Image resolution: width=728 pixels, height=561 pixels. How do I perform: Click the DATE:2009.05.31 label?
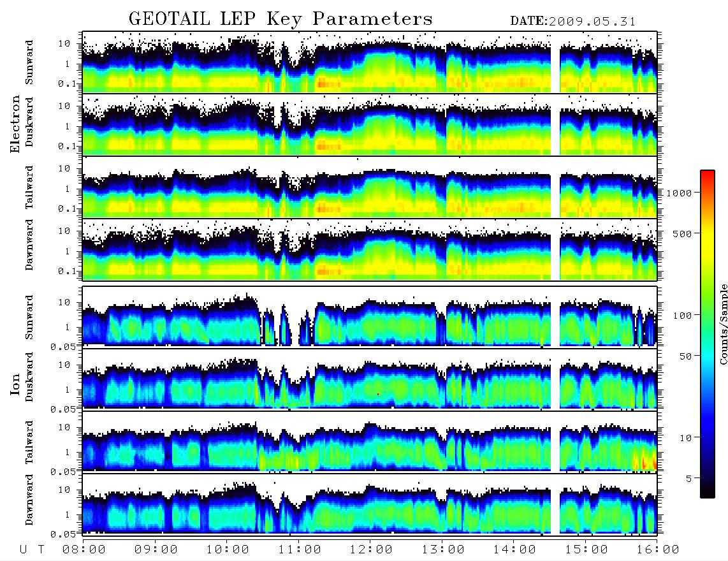[x=573, y=22]
